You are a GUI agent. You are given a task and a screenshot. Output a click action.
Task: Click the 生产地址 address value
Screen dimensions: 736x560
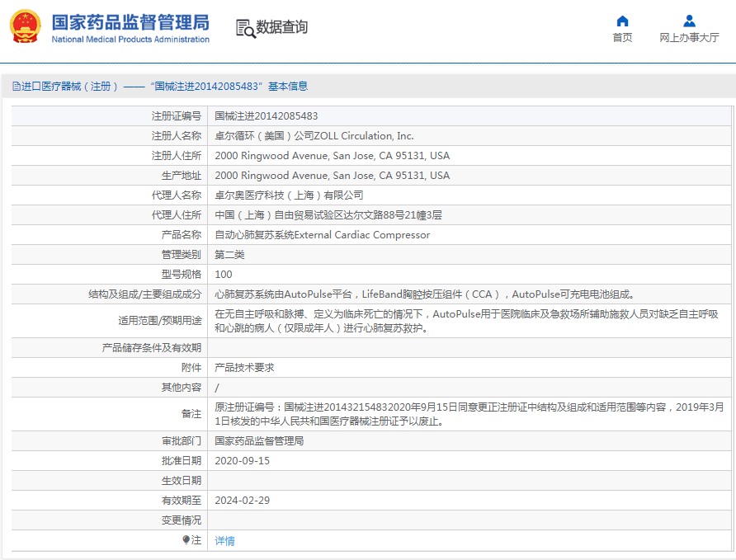[333, 176]
